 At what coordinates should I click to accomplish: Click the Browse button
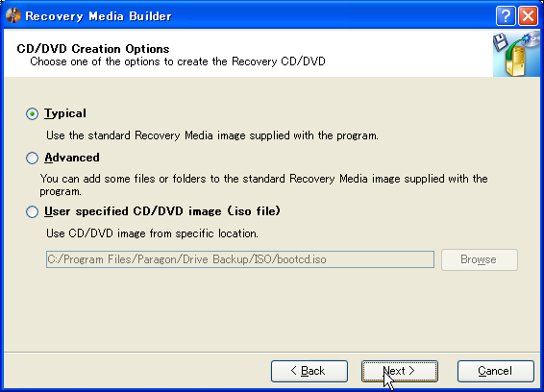click(479, 259)
